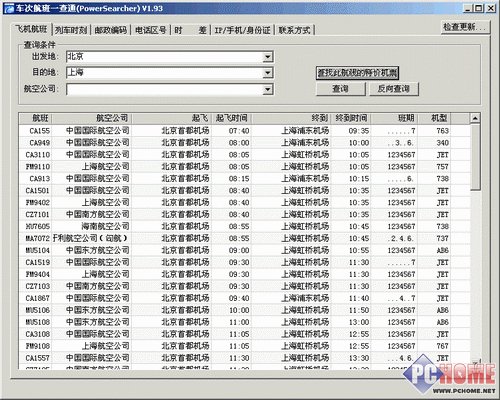Image resolution: width=500 pixels, height=400 pixels.
Task: Expand the 出发地 dropdown arrow
Action: click(267, 57)
